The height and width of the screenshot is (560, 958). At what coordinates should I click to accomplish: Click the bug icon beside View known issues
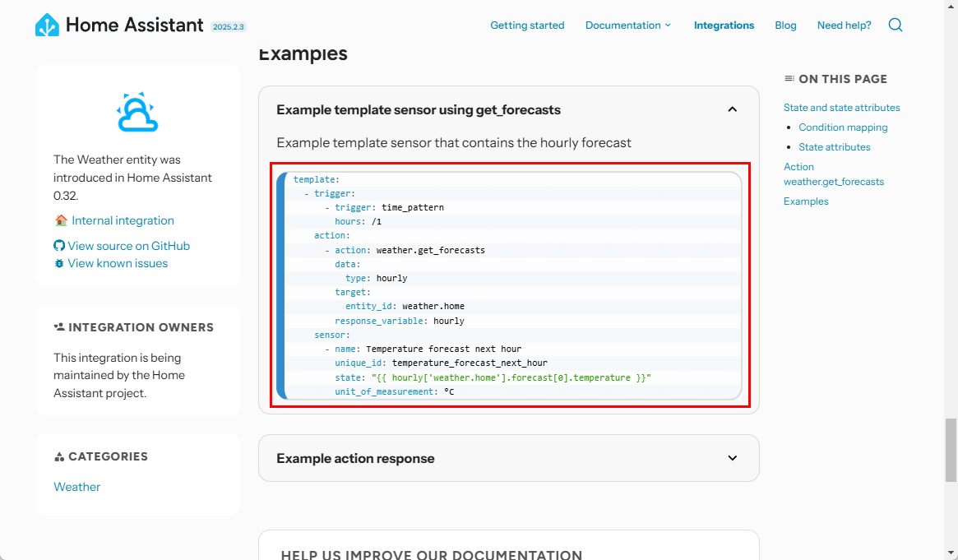pos(59,263)
